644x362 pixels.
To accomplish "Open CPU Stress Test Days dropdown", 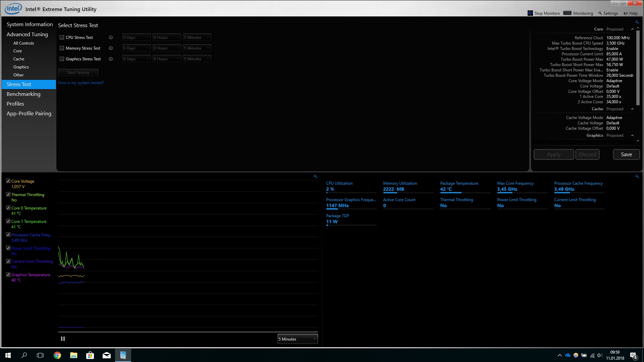I will point(137,38).
